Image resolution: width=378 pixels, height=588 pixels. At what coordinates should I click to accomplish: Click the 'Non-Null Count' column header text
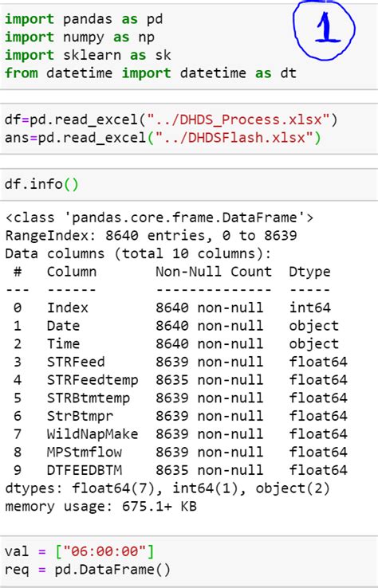(214, 272)
